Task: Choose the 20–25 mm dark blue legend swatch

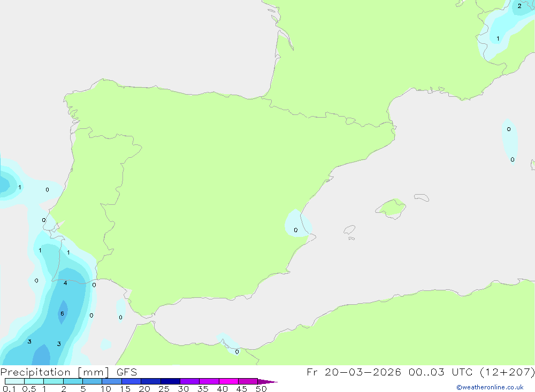Action: [x=151, y=381]
